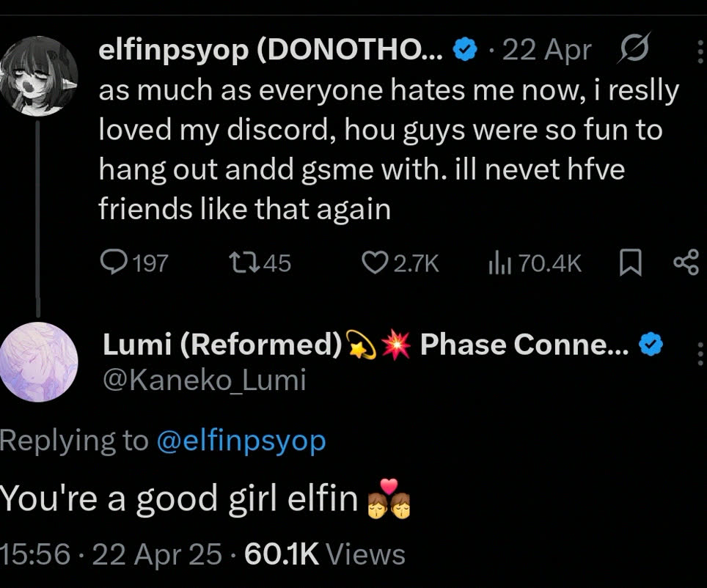View the 60.1K Views count details
Screen dimensions: 707x588
point(324,554)
